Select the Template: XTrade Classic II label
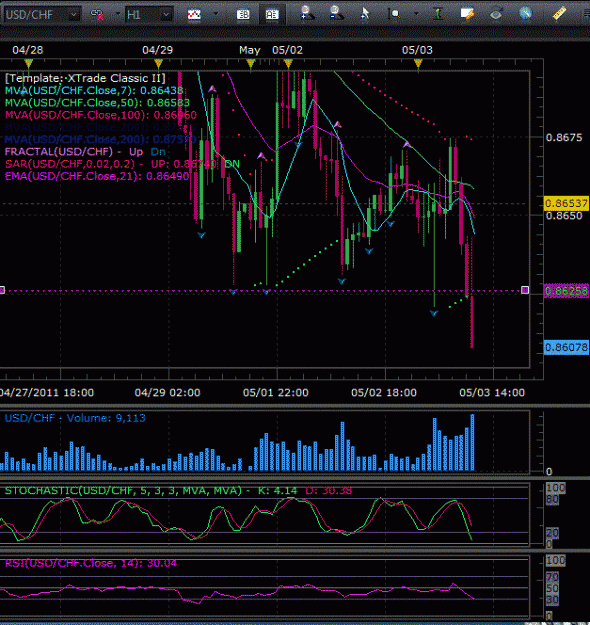The width and height of the screenshot is (590, 625). coord(85,78)
